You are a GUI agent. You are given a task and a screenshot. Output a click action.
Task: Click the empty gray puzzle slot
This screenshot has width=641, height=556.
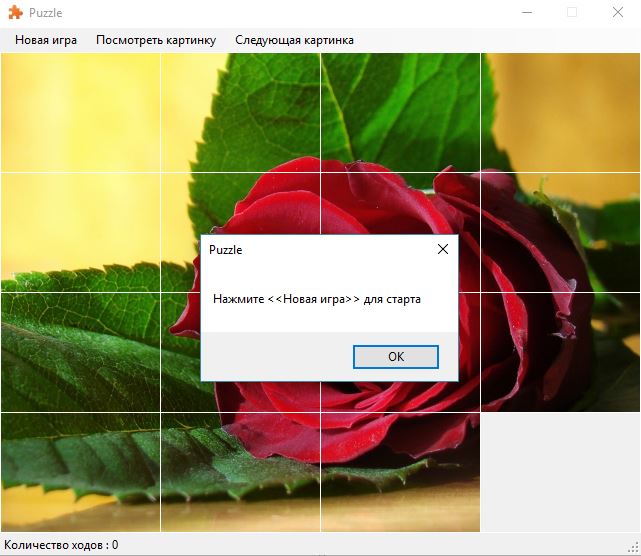pos(560,472)
